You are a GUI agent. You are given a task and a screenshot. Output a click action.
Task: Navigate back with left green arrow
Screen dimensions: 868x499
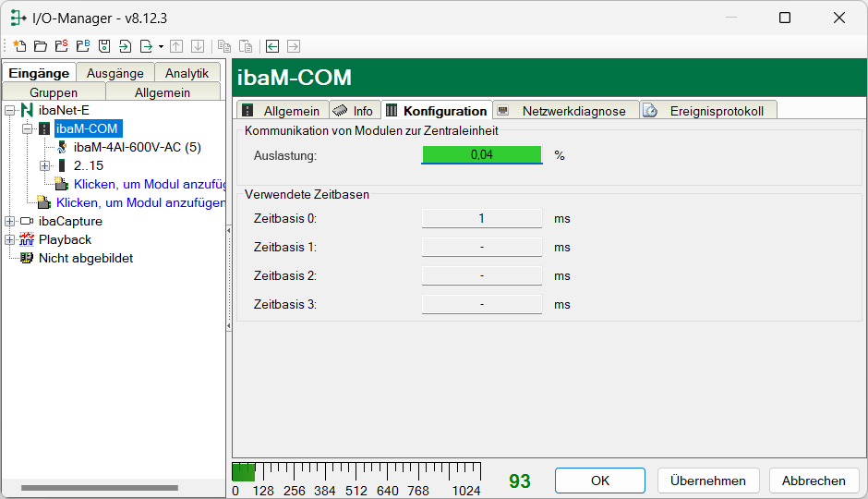pyautogui.click(x=272, y=46)
